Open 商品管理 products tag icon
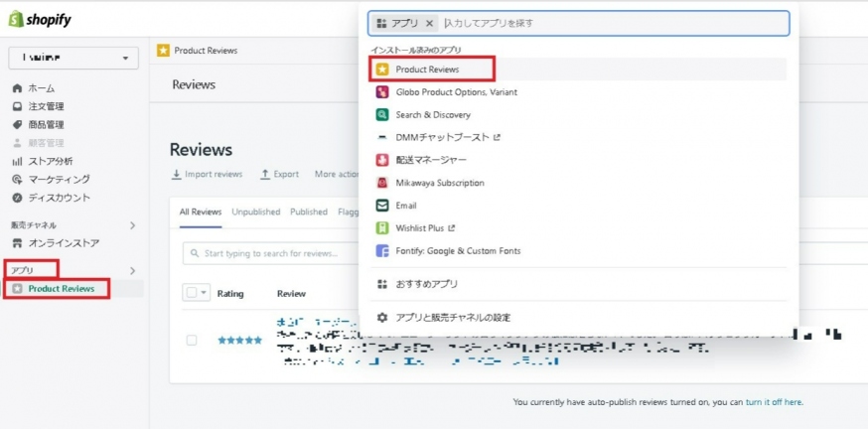 (x=17, y=124)
